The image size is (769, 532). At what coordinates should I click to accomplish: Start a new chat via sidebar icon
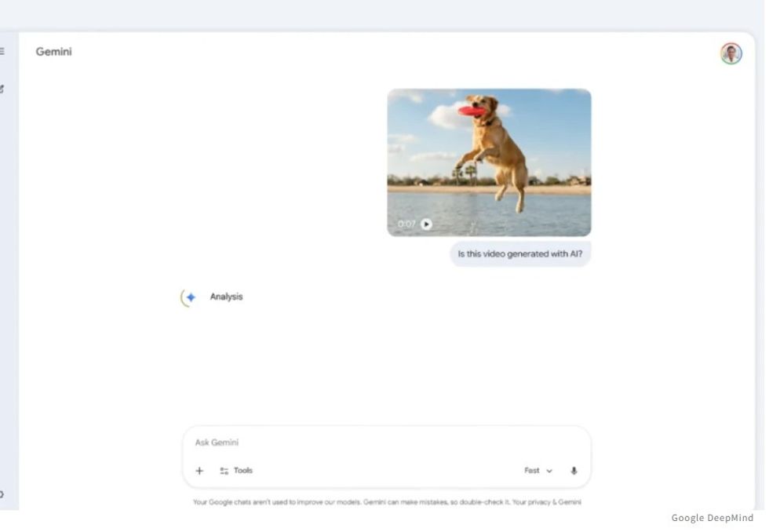point(2,89)
